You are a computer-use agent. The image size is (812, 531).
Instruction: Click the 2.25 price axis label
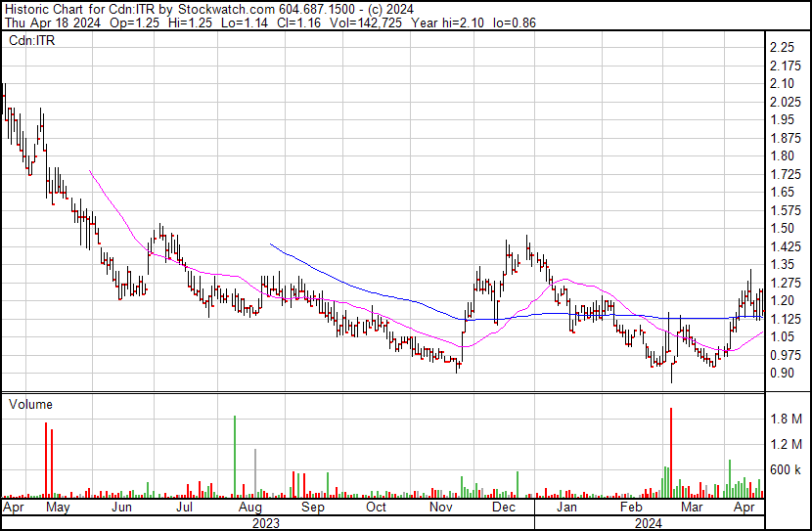point(781,47)
